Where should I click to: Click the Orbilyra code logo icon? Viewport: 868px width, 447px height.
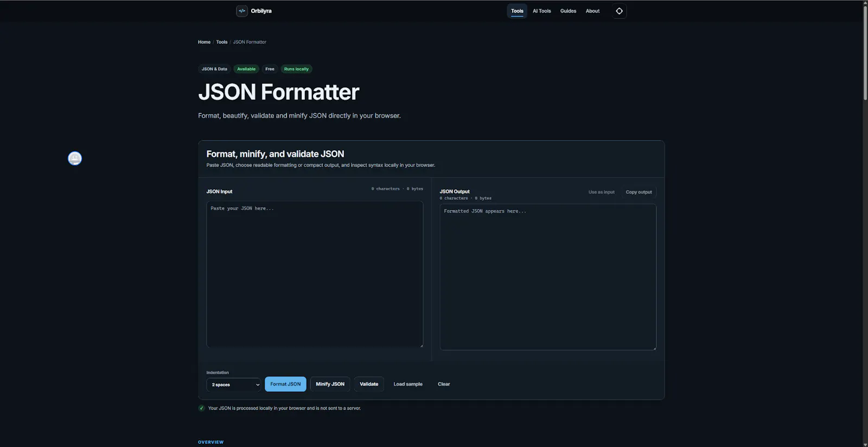242,11
